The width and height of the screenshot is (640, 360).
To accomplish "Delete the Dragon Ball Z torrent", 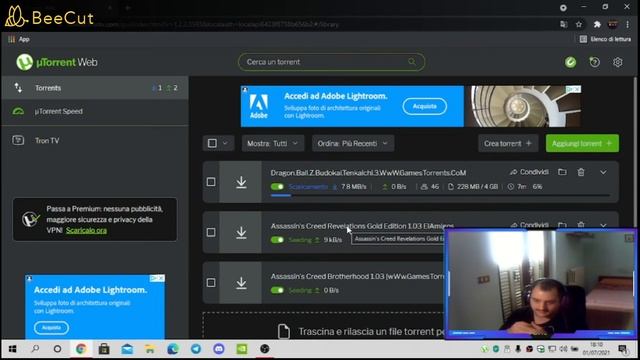I will coord(581,172).
